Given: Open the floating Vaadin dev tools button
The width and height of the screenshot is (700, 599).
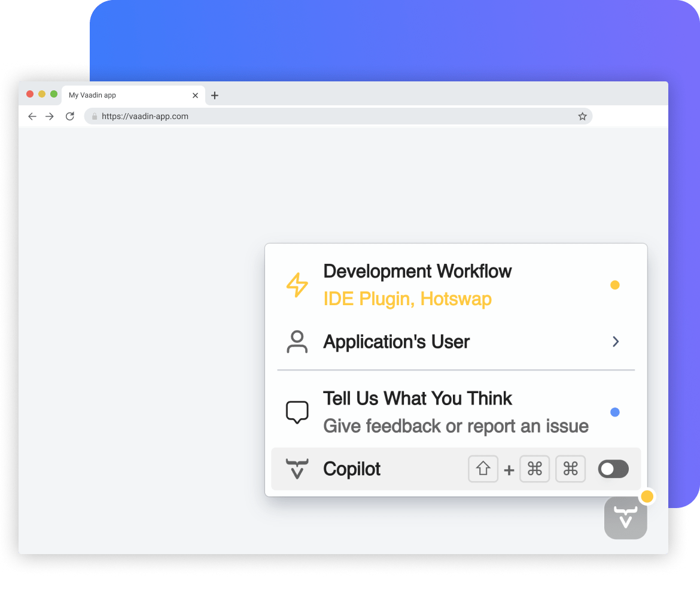Looking at the screenshot, I should 625,517.
